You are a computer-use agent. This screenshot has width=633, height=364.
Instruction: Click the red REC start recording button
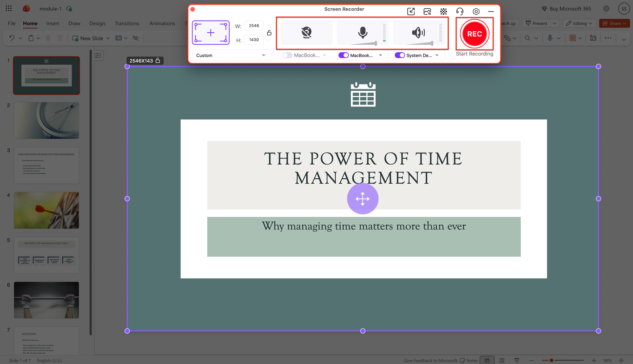tap(474, 34)
